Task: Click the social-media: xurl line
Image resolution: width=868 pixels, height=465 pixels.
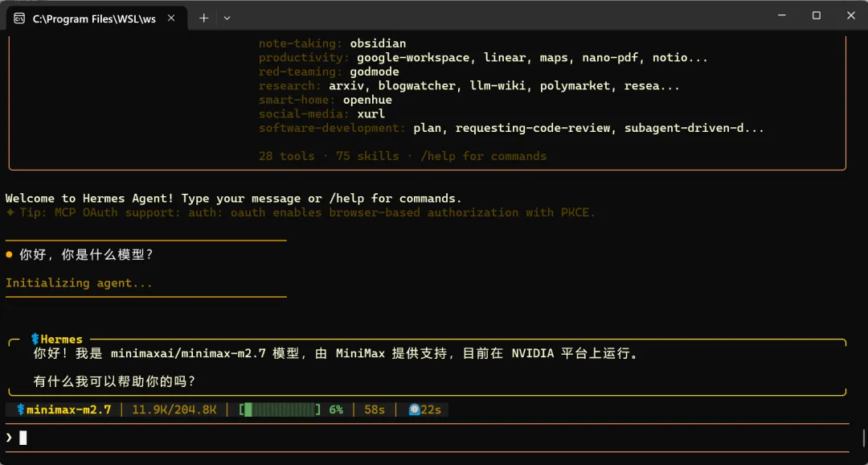Action: (321, 114)
